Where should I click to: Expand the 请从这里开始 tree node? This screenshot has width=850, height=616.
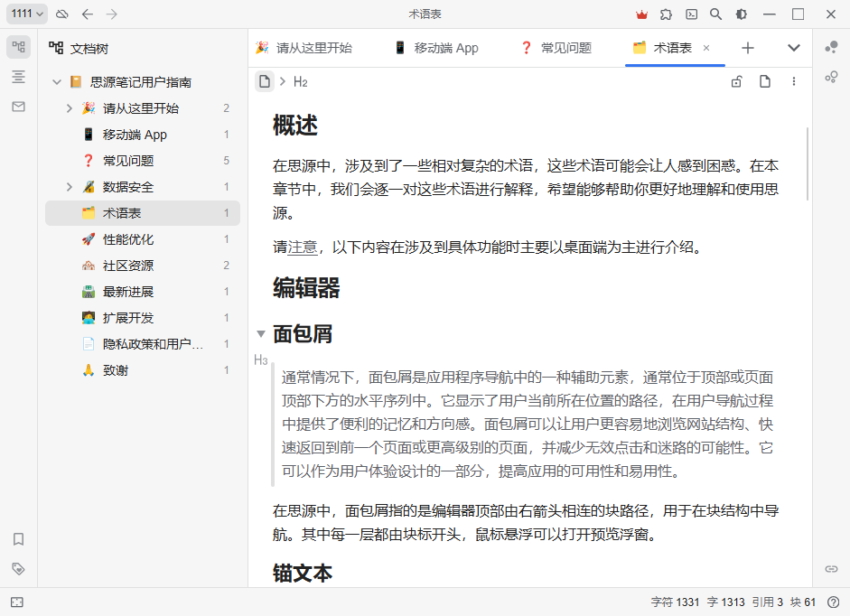(x=70, y=108)
